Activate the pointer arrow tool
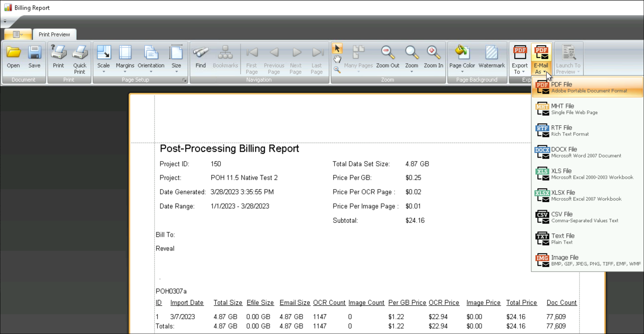Viewport: 644px width, 334px height. (x=337, y=49)
